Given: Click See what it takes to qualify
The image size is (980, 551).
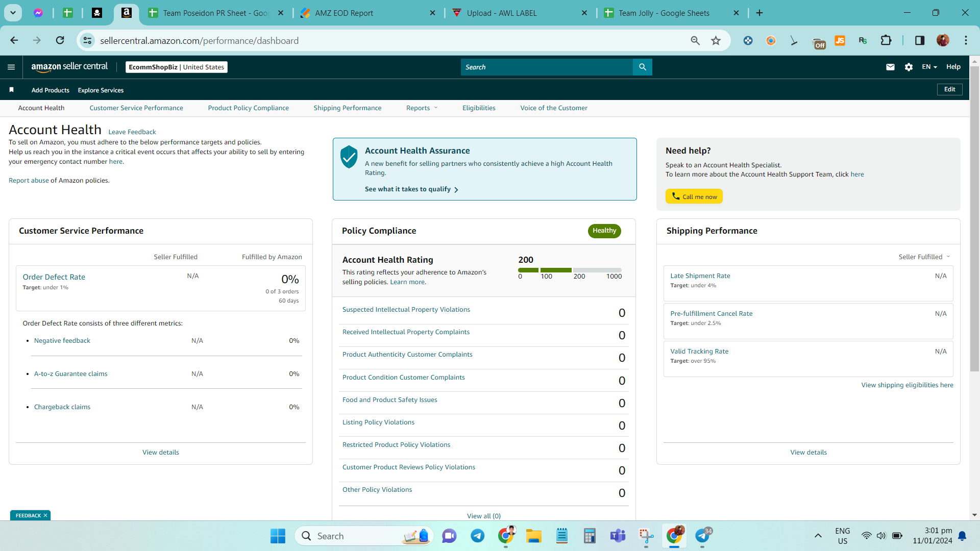Looking at the screenshot, I should pos(411,189).
